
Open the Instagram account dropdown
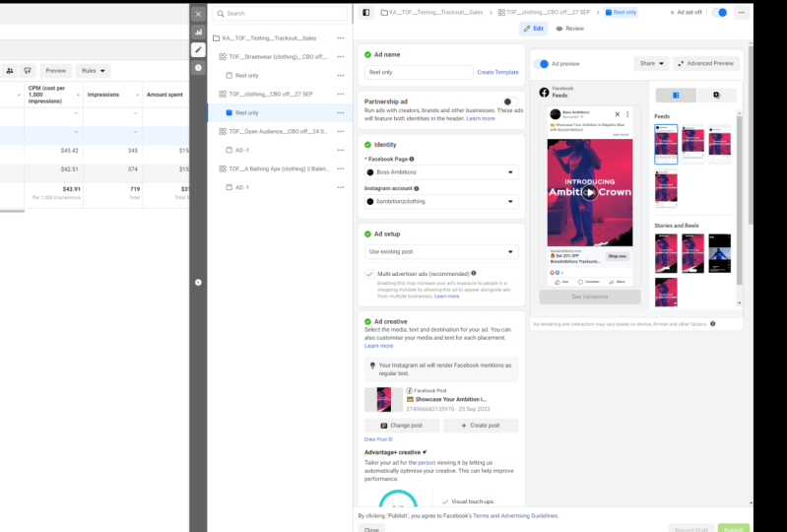pos(441,201)
